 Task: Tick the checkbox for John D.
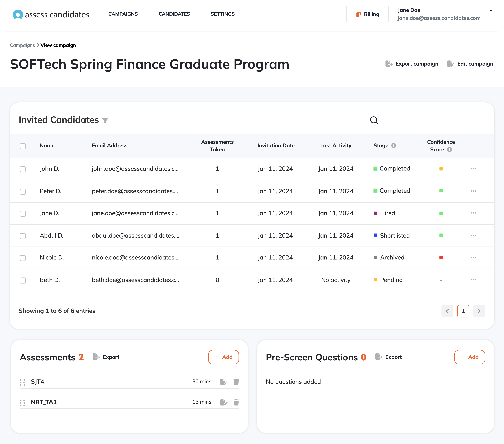(23, 169)
